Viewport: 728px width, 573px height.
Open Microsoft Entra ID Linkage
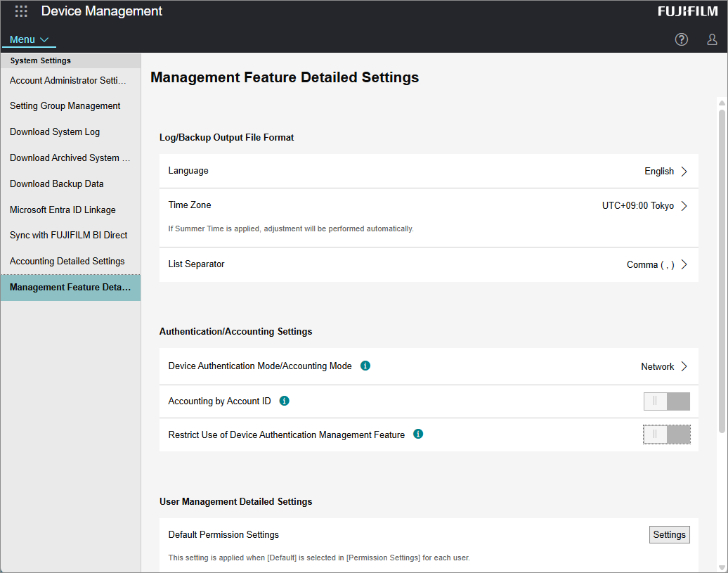70,210
